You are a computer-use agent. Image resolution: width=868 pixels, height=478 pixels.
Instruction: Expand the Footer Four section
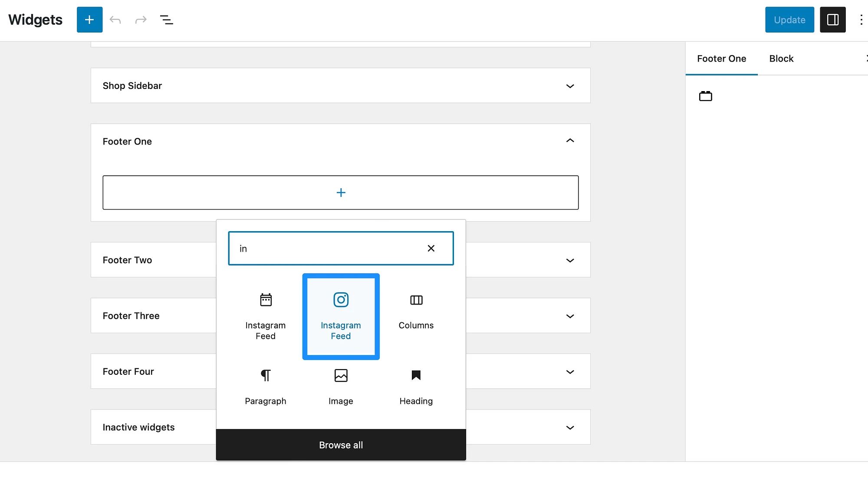[x=569, y=371]
